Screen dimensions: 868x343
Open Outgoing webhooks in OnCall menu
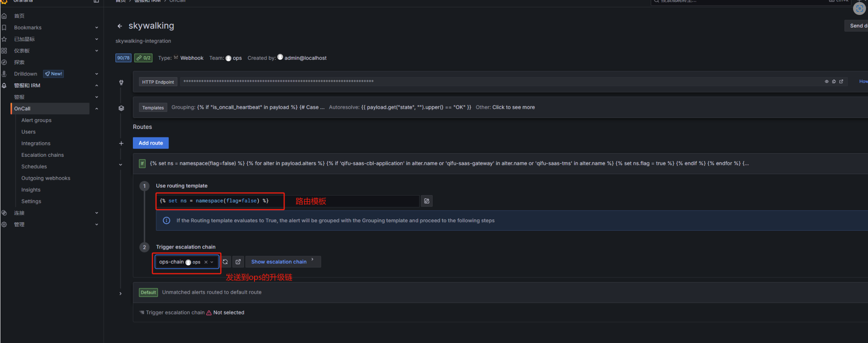coord(46,178)
